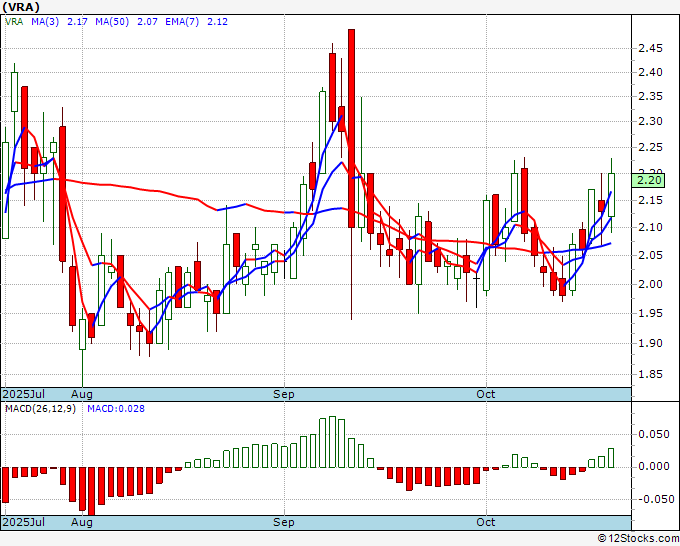The height and width of the screenshot is (546, 680).
Task: Click Oct label on MACD axis
Action: click(486, 522)
